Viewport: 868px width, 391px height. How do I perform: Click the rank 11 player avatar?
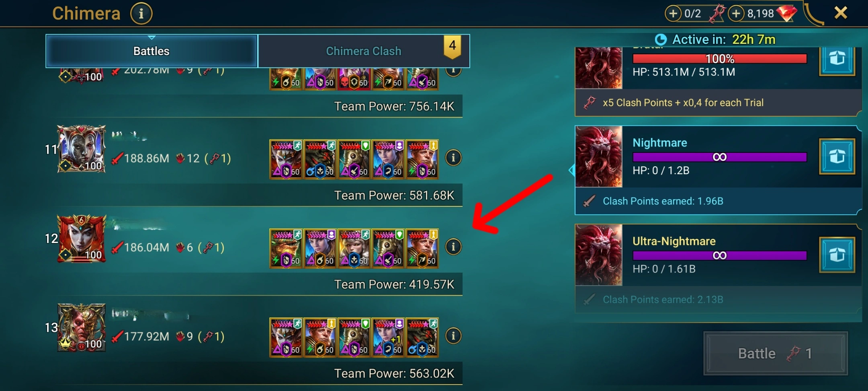(x=82, y=149)
